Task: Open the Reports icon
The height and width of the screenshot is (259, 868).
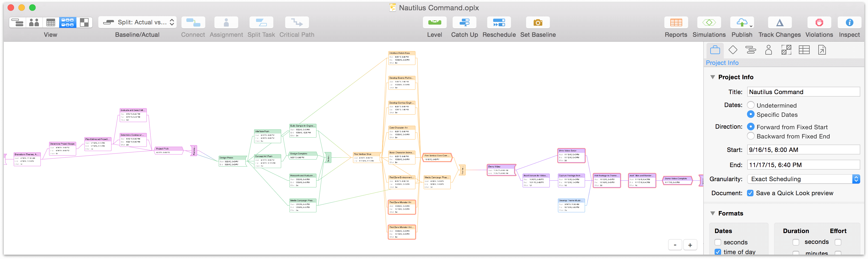Action: coord(676,23)
